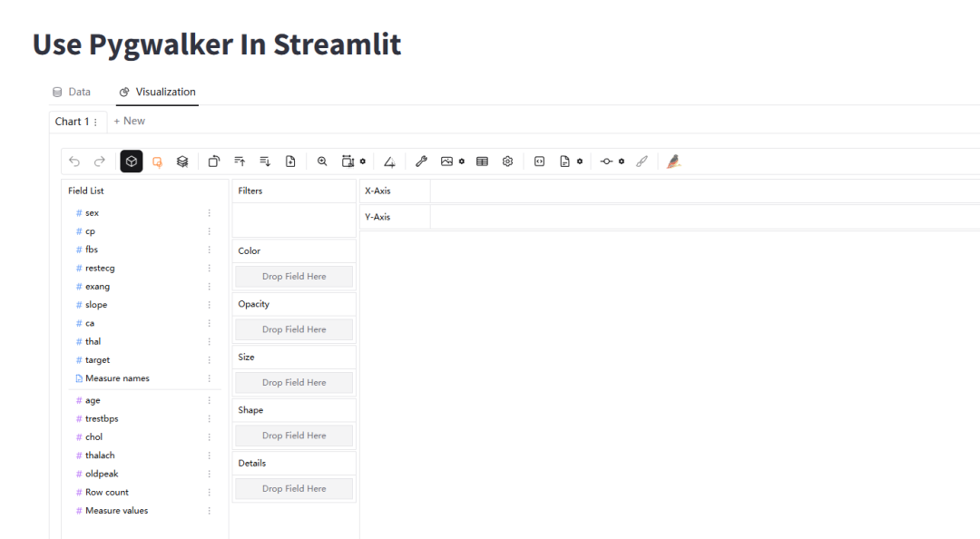The image size is (980, 539).
Task: Click the page-with-plus toolbar icon
Action: [290, 162]
